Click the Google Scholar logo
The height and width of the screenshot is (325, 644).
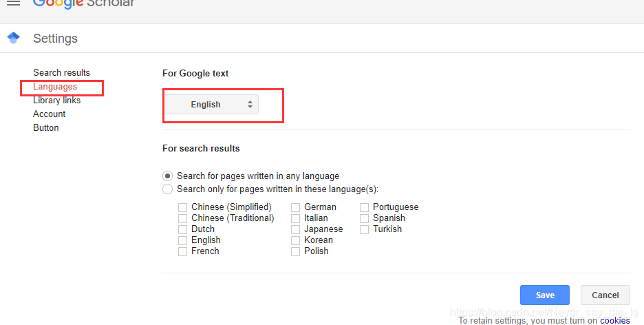pyautogui.click(x=83, y=3)
